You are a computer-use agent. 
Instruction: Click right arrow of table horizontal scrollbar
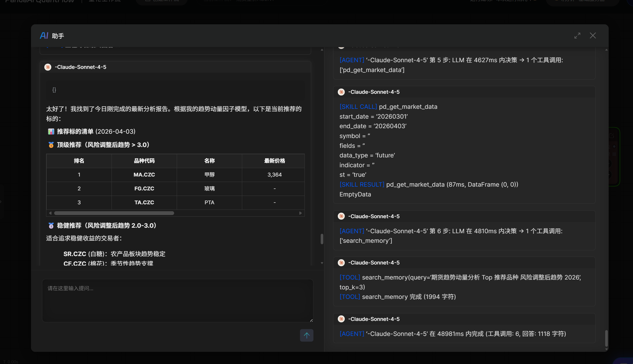tap(300, 213)
